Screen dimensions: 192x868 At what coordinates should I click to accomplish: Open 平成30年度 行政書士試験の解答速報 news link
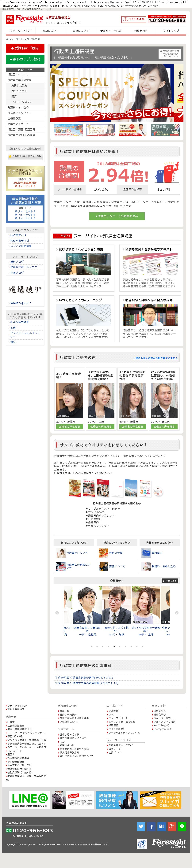pos(87,683)
